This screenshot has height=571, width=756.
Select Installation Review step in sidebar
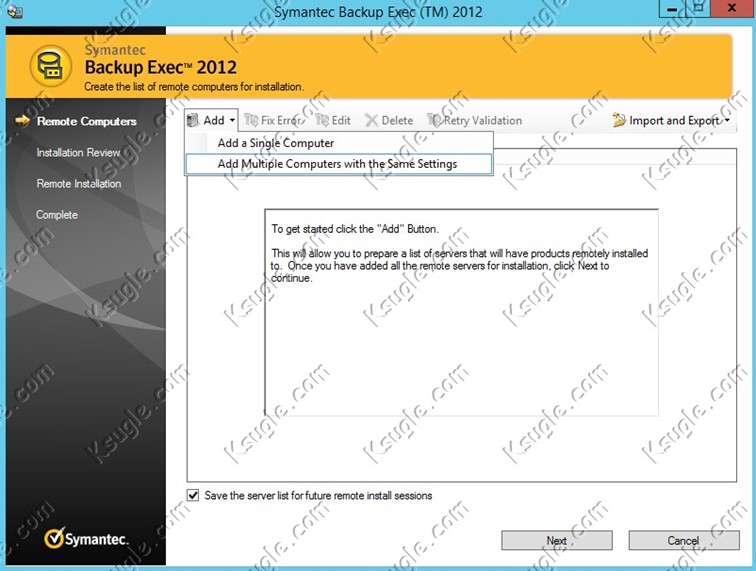pos(78,153)
